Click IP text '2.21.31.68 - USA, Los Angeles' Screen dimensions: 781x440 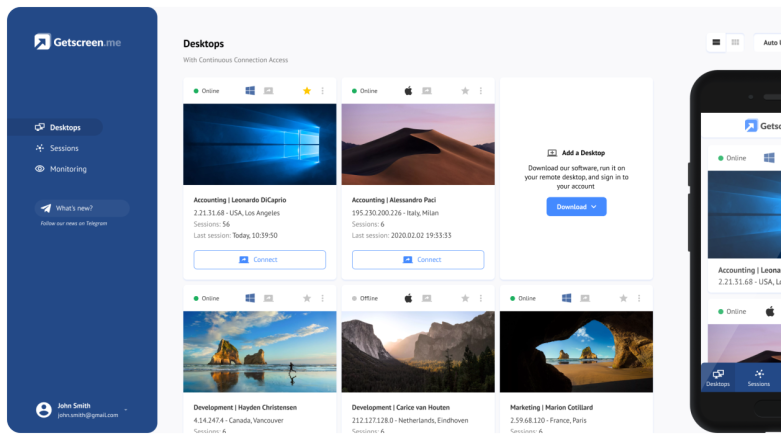[x=237, y=213]
